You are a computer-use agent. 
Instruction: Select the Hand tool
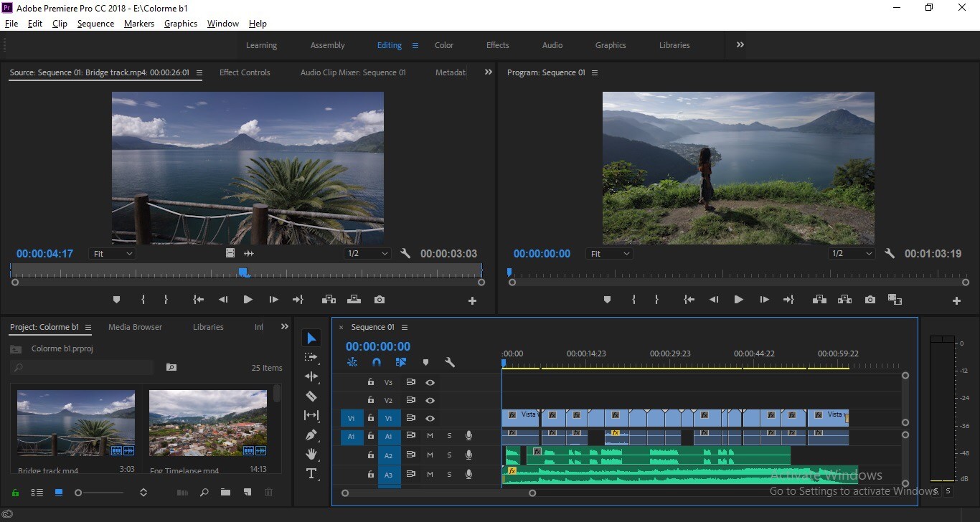click(311, 454)
